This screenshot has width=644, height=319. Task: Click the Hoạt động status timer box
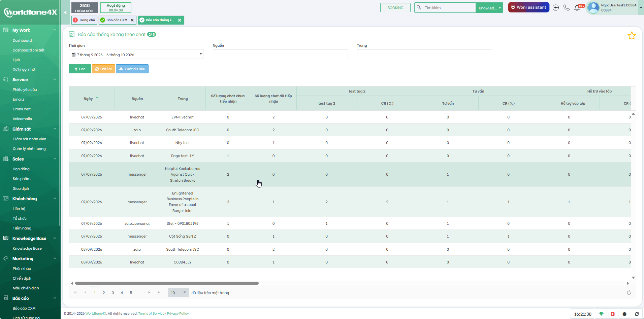(x=116, y=8)
